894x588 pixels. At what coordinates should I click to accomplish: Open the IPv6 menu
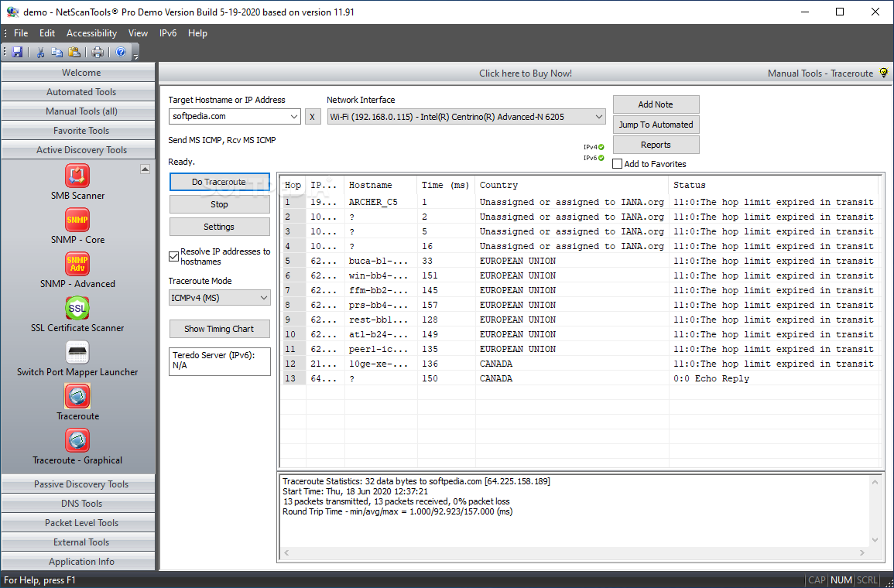point(168,33)
